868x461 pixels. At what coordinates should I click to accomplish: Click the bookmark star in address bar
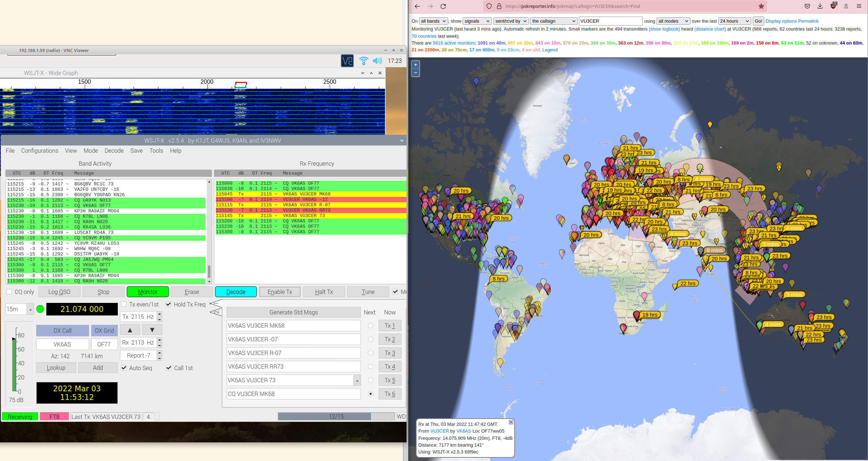point(761,6)
